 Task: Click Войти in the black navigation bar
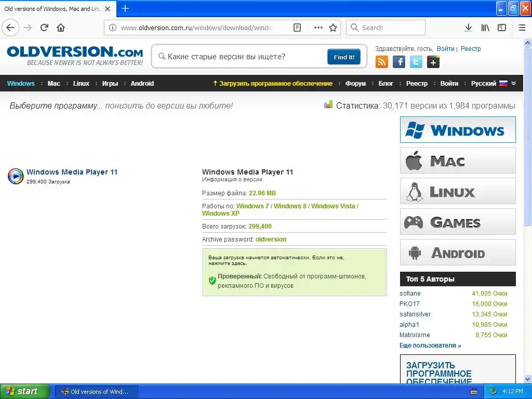point(449,84)
